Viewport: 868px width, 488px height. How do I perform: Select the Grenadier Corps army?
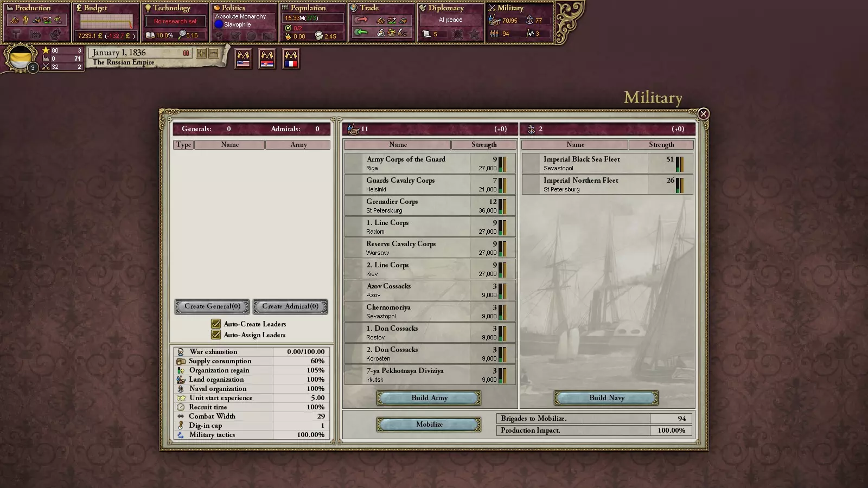pyautogui.click(x=430, y=206)
